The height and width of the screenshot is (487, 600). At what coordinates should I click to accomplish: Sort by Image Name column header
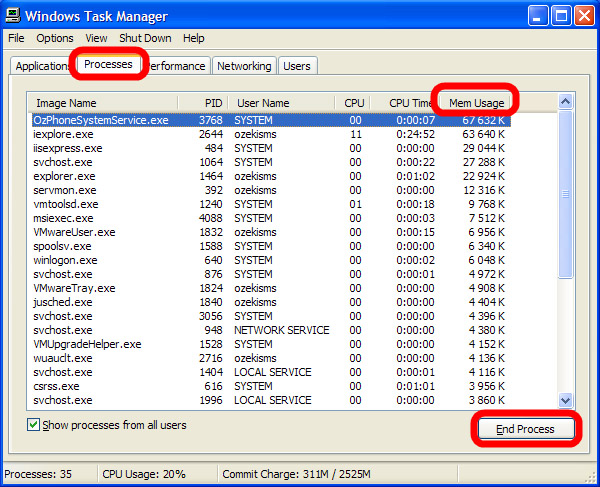click(x=103, y=103)
